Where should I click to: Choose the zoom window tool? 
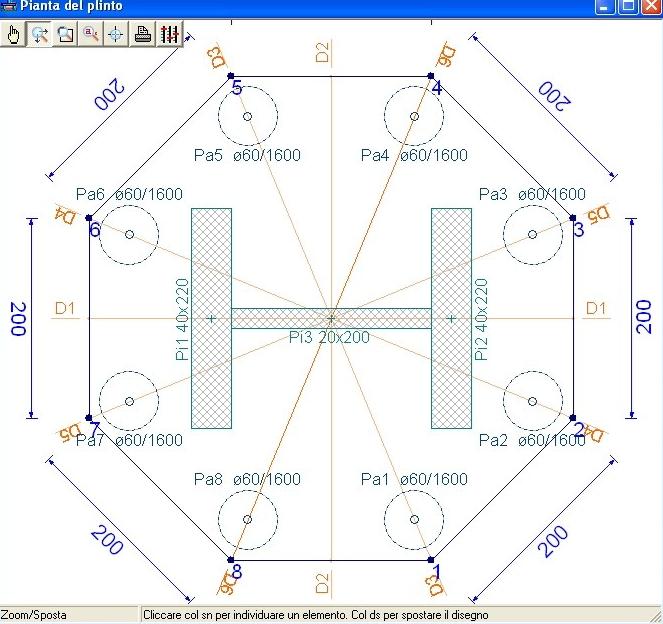pos(65,34)
